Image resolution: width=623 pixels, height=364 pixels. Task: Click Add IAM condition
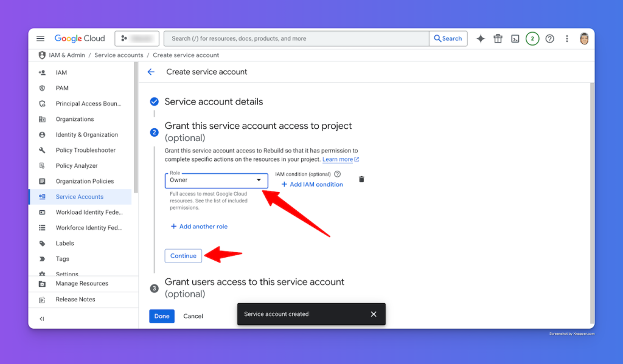click(312, 185)
